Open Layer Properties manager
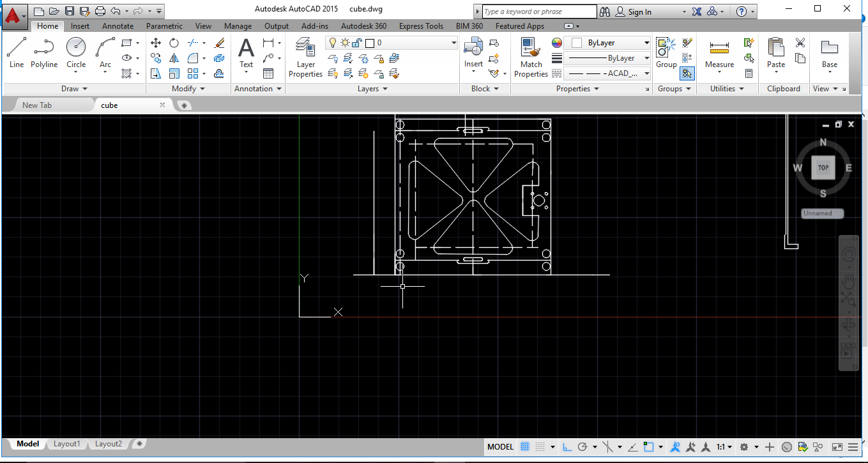The image size is (868, 463). (x=305, y=57)
